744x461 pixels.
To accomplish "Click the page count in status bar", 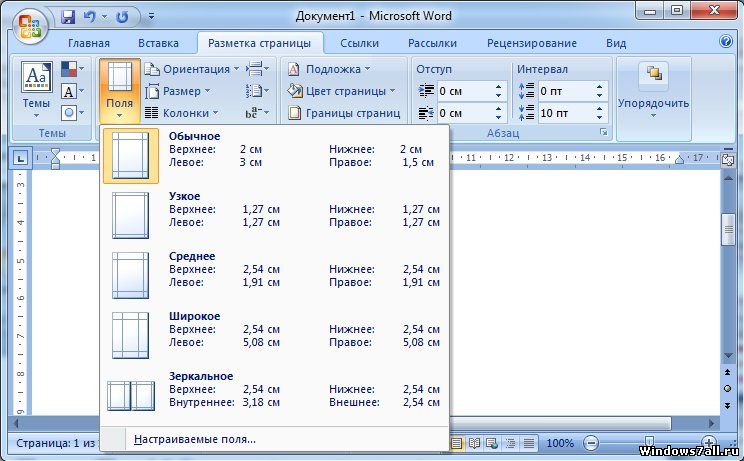I will [56, 443].
